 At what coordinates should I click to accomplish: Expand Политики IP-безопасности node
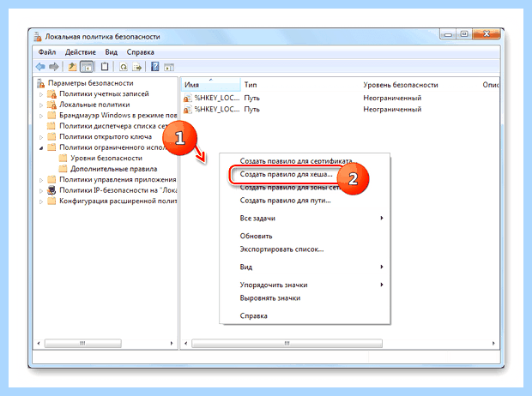pyautogui.click(x=41, y=191)
